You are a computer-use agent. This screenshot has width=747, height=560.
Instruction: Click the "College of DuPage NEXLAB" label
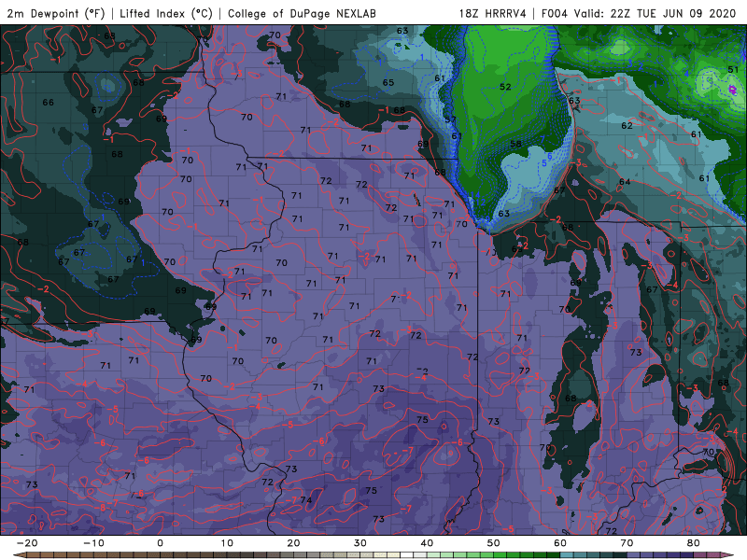[x=302, y=14]
